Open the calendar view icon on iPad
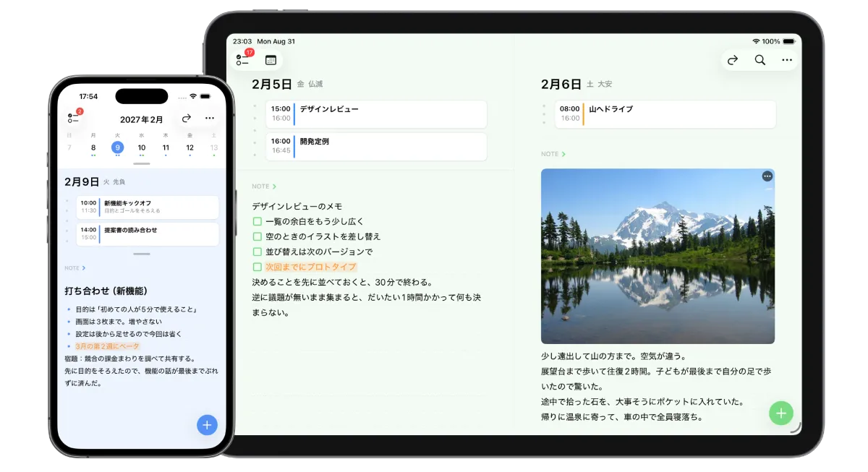The image size is (868, 472). (271, 60)
